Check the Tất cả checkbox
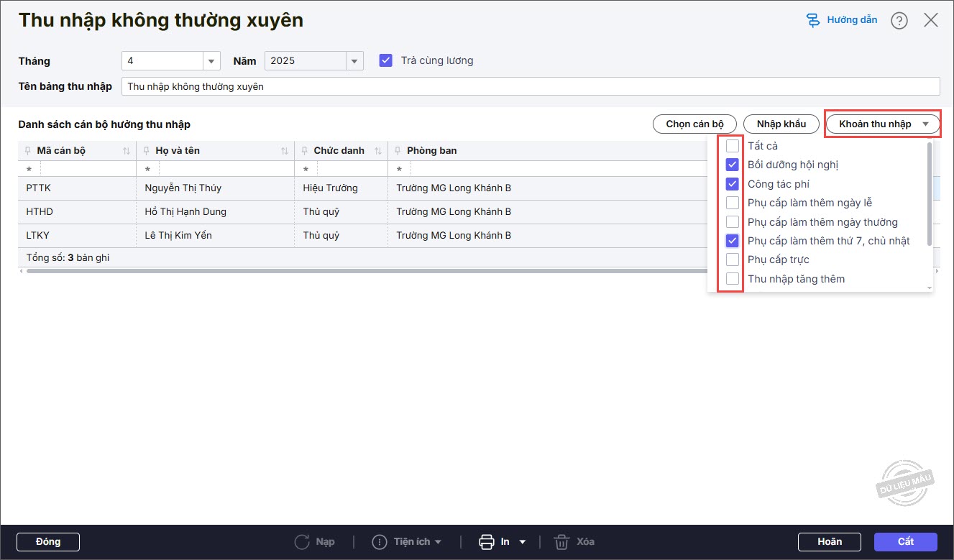The image size is (954, 560). pos(733,146)
